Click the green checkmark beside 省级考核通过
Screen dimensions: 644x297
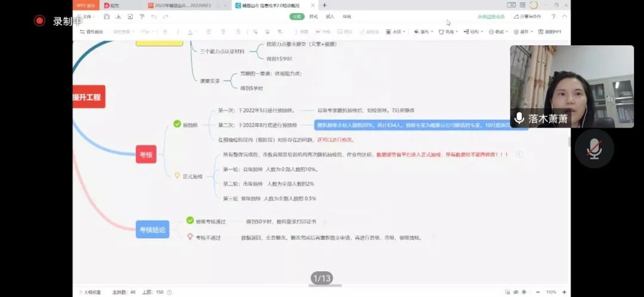pyautogui.click(x=190, y=221)
